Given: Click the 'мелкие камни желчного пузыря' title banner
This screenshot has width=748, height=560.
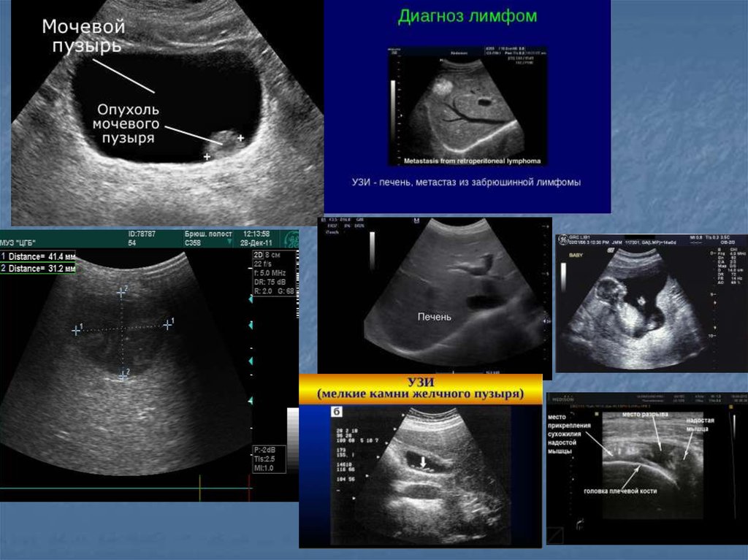Looking at the screenshot, I should click(420, 388).
